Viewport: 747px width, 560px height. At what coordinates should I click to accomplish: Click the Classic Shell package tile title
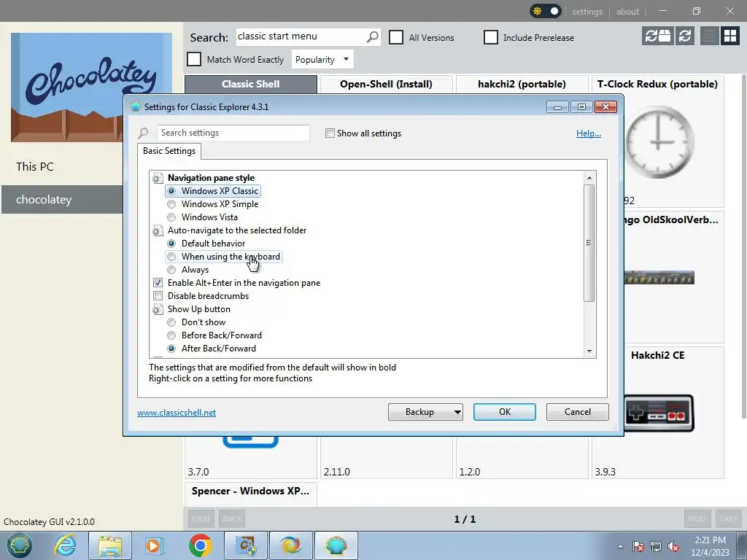point(251,84)
